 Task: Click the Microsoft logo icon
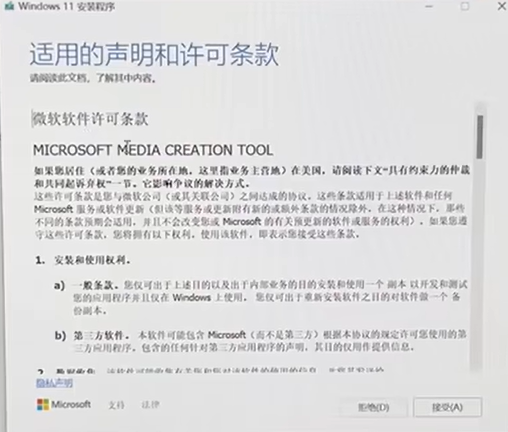tap(43, 405)
